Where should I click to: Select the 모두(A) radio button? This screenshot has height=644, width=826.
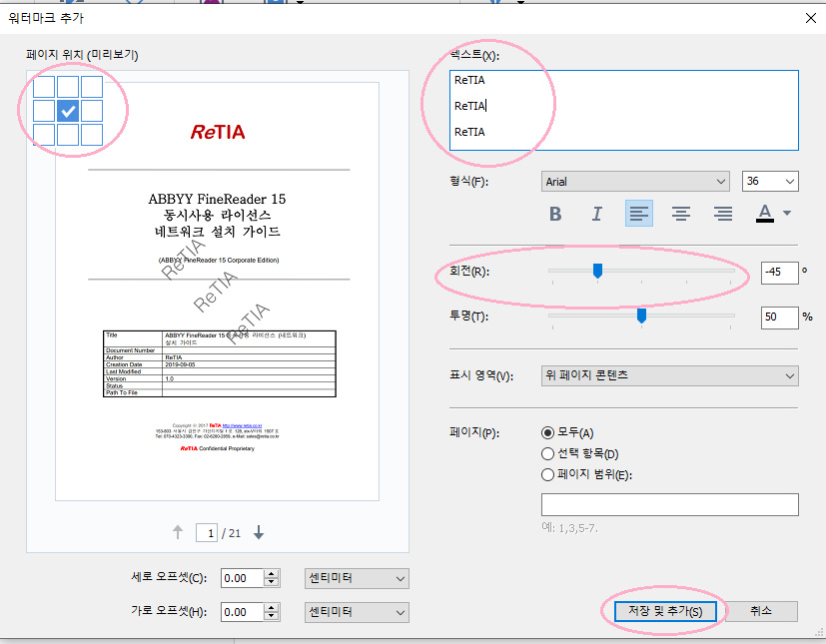(x=548, y=433)
